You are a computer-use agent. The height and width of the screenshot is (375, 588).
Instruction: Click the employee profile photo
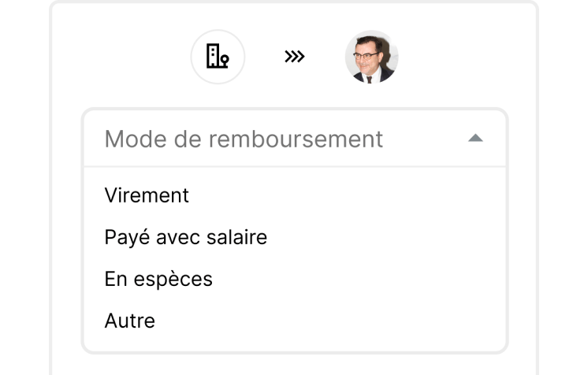pyautogui.click(x=372, y=58)
